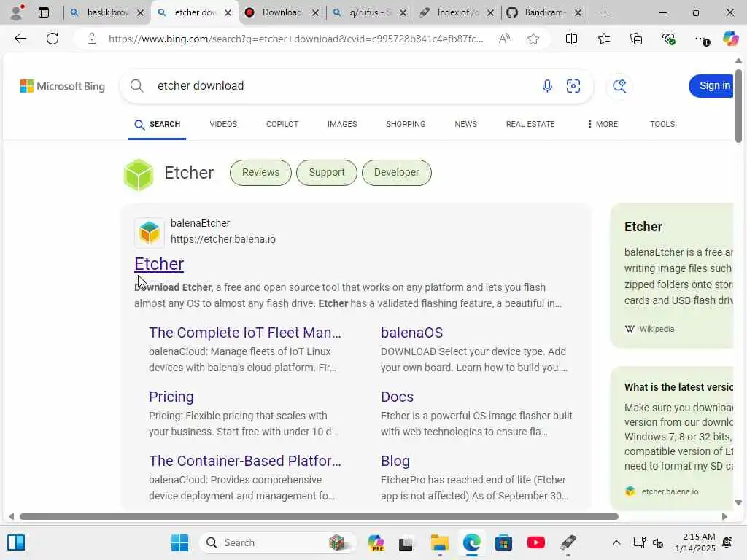Click the Microsoft Bing logo
This screenshot has height=560, width=747.
pyautogui.click(x=63, y=86)
